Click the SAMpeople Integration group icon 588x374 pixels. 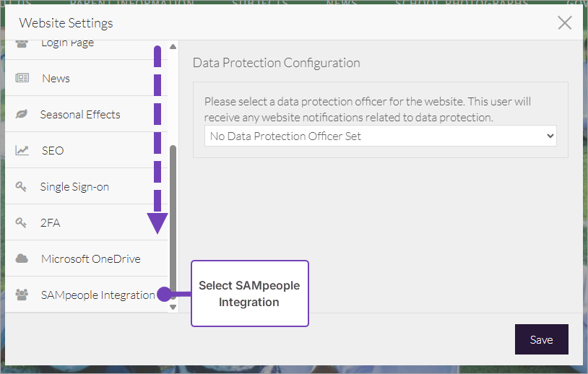[x=22, y=295]
